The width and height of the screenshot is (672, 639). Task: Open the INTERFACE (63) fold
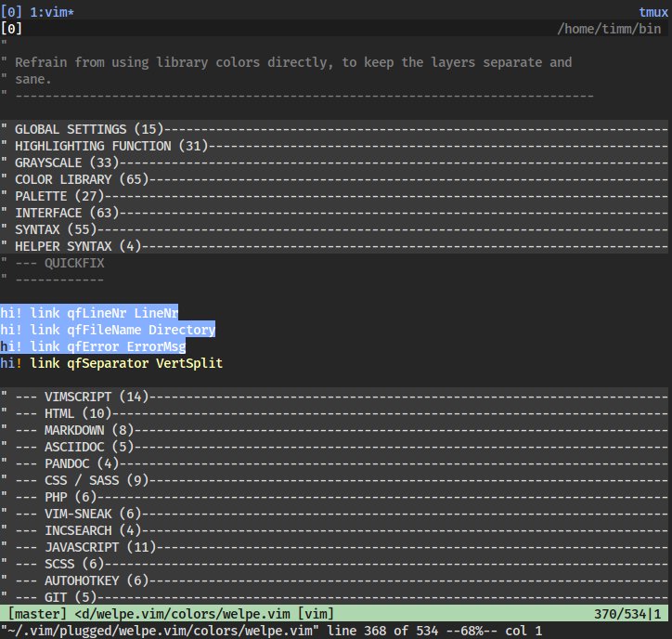click(x=334, y=213)
